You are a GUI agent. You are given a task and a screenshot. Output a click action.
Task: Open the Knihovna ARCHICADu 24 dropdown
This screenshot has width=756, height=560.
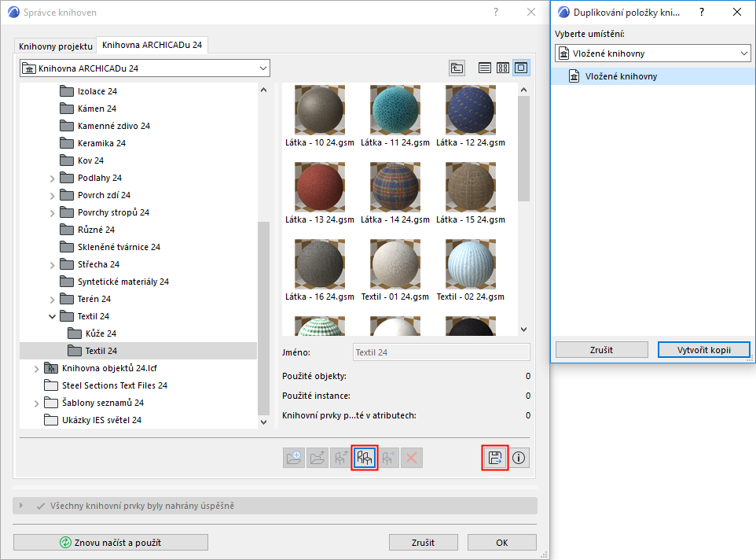tap(145, 68)
